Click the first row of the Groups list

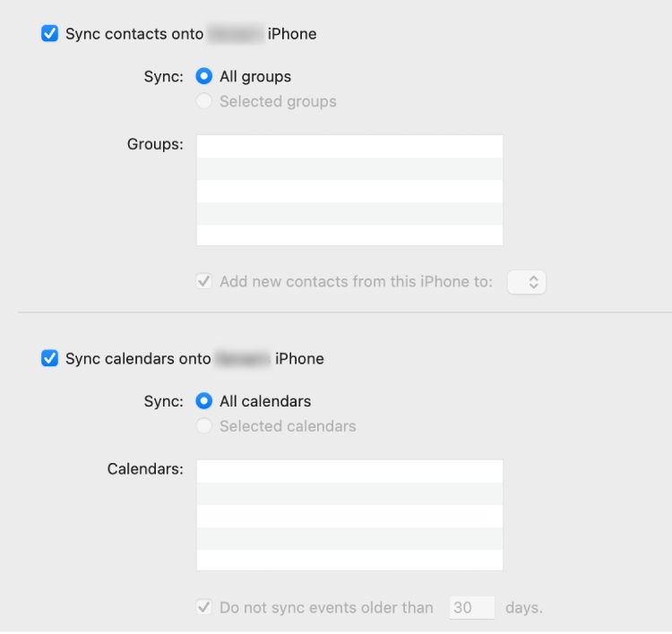coord(349,147)
